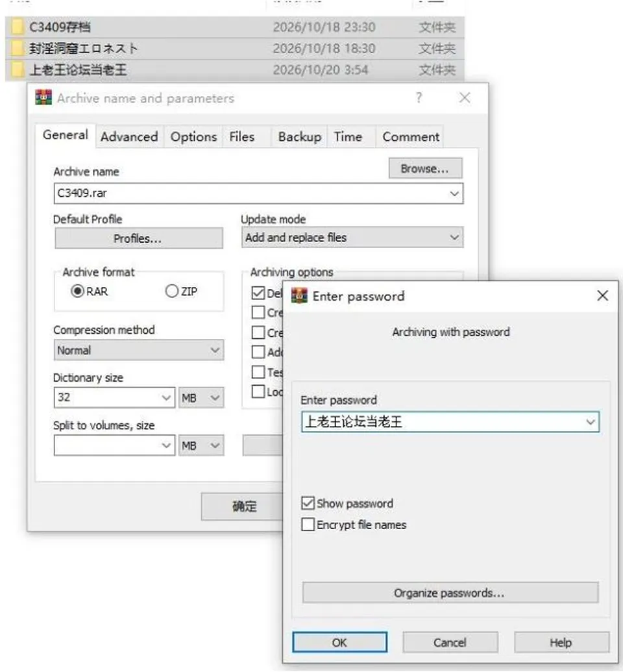
Task: Confirm password with the OK button
Action: 339,642
